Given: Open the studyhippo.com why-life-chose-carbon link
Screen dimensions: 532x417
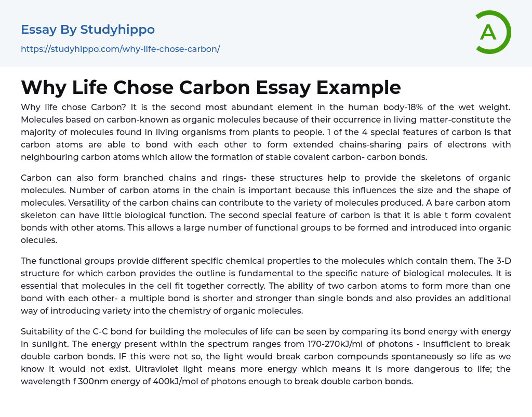Looking at the screenshot, I should [x=120, y=49].
